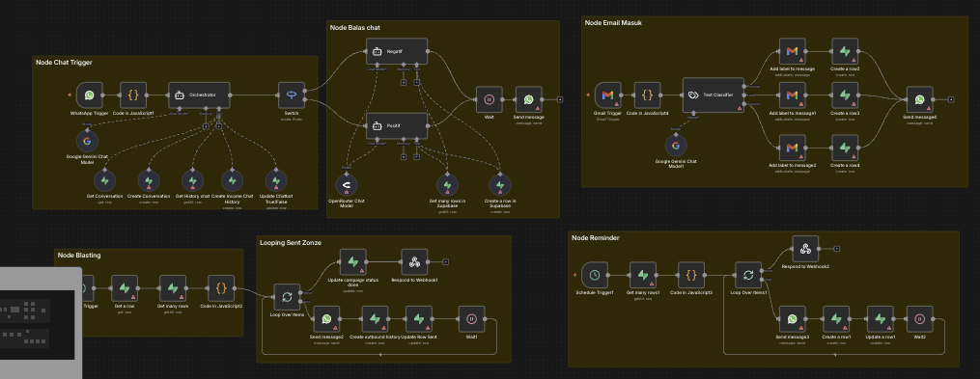Open the Add label to message1 node

[792, 95]
